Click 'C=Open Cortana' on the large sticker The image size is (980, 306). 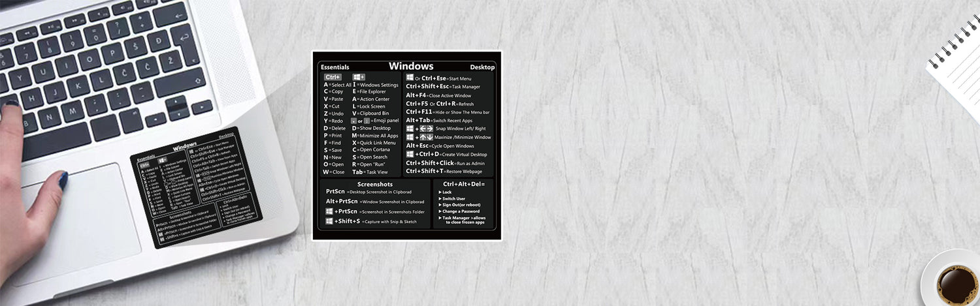click(x=371, y=150)
